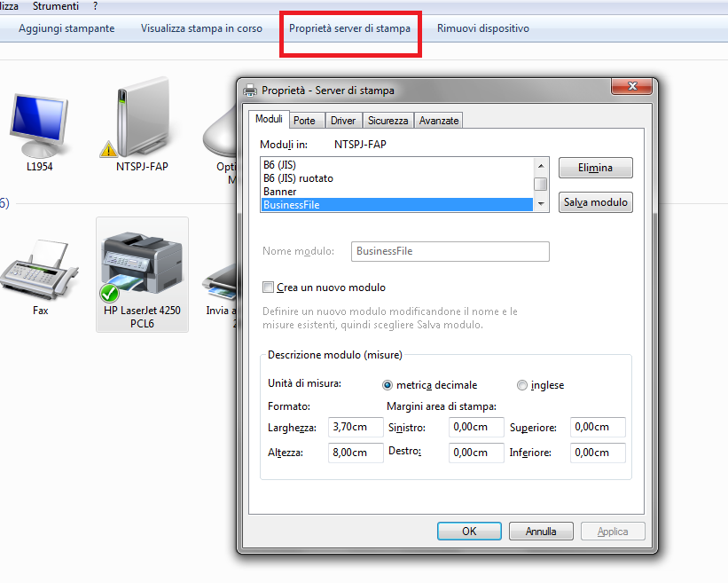Select the L1954 monitor device icon
The image size is (728, 583).
pyautogui.click(x=39, y=125)
